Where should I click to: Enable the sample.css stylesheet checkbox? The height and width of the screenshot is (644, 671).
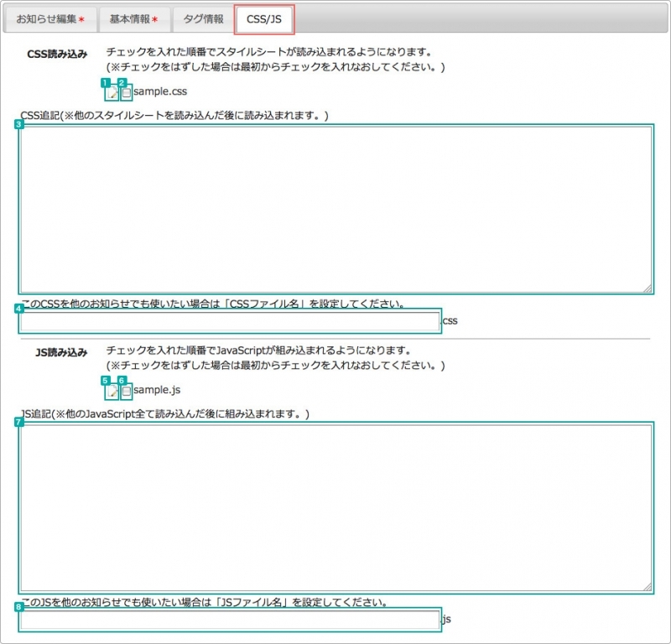125,91
